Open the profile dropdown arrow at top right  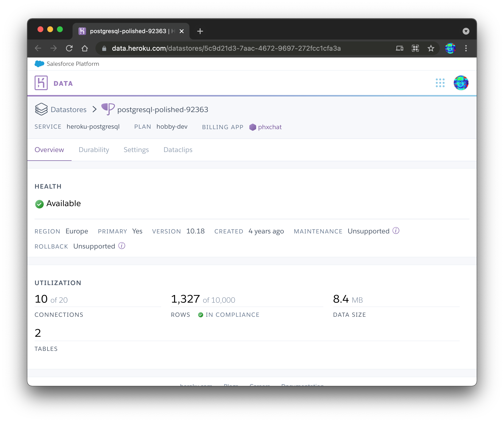466,31
